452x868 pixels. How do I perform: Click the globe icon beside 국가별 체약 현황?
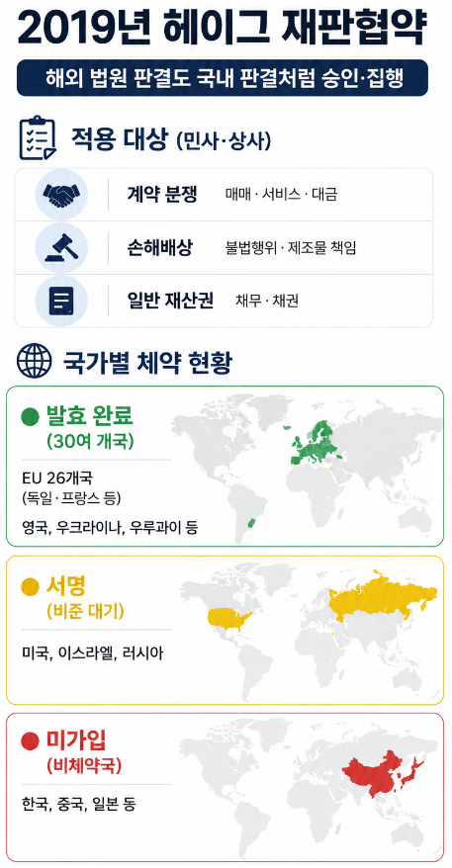(x=34, y=362)
